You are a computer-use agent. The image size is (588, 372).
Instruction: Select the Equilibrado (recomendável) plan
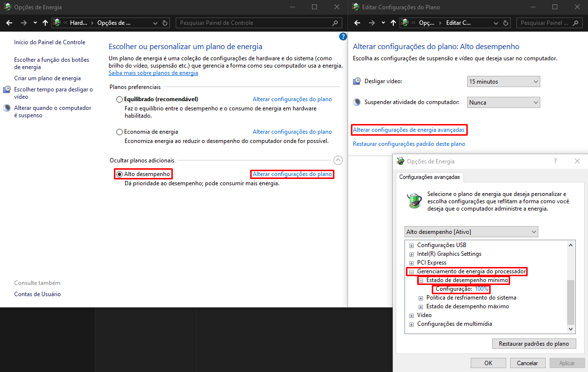tap(119, 99)
